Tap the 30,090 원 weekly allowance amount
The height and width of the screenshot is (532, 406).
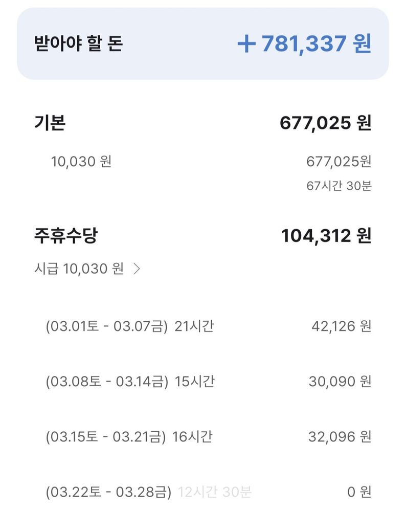pyautogui.click(x=340, y=381)
